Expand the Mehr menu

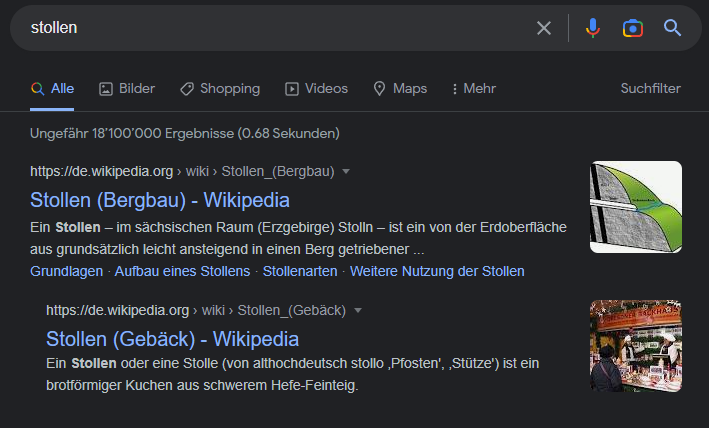(x=474, y=89)
